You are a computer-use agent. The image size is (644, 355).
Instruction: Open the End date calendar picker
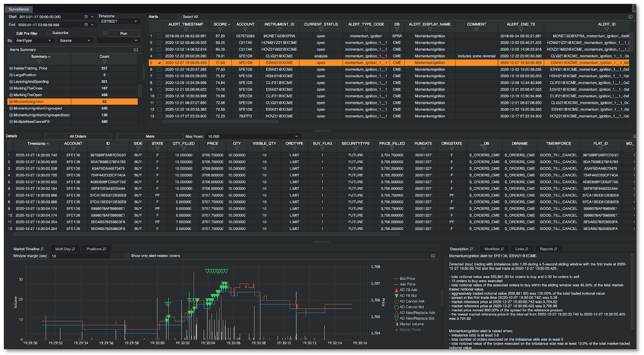(86, 25)
